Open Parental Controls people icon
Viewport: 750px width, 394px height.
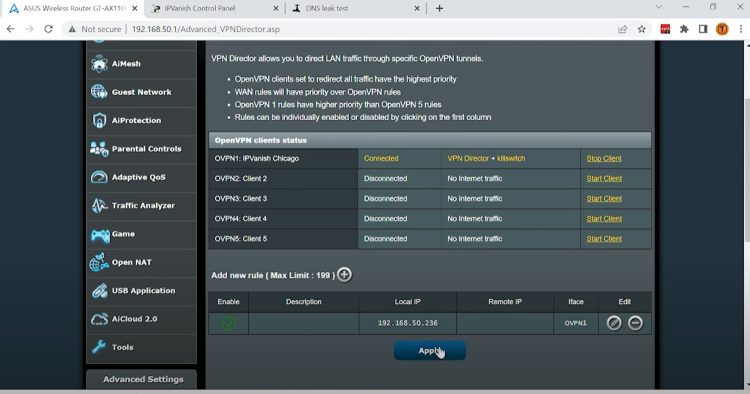coord(99,149)
